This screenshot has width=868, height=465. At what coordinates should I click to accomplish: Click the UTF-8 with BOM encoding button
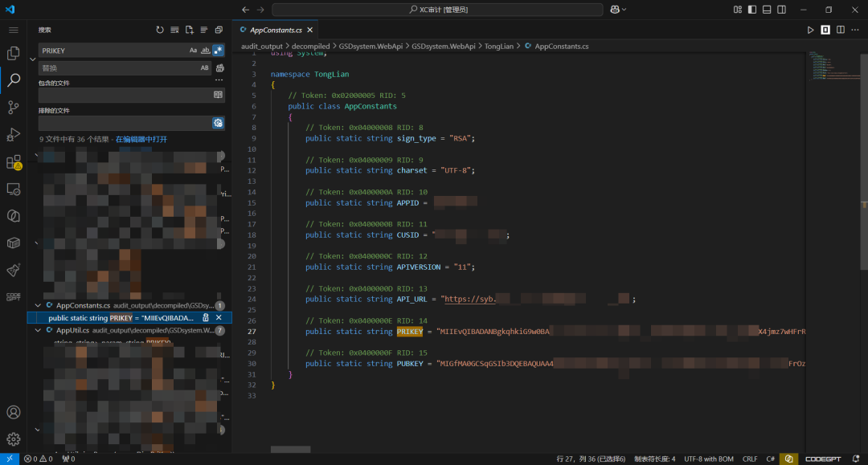[709, 459]
